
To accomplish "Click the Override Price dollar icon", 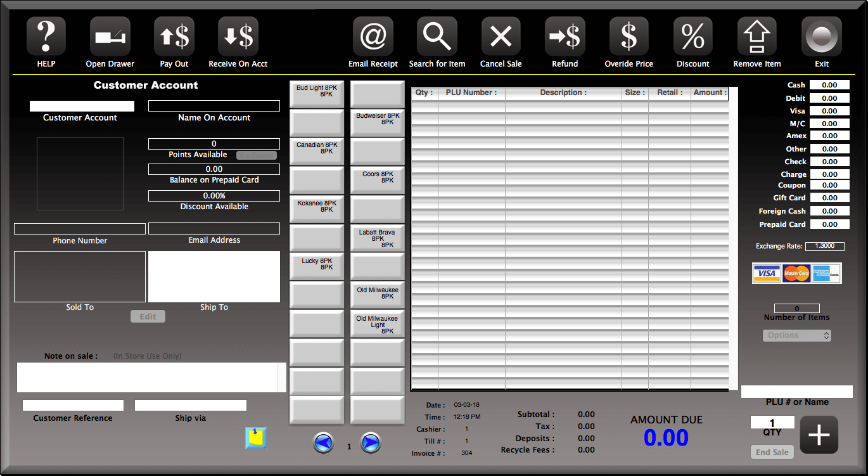I will (629, 36).
